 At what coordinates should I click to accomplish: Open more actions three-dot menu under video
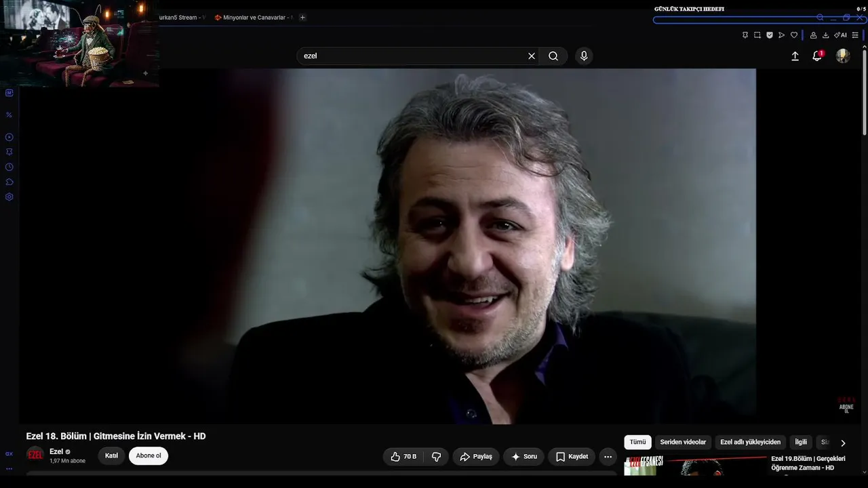608,457
